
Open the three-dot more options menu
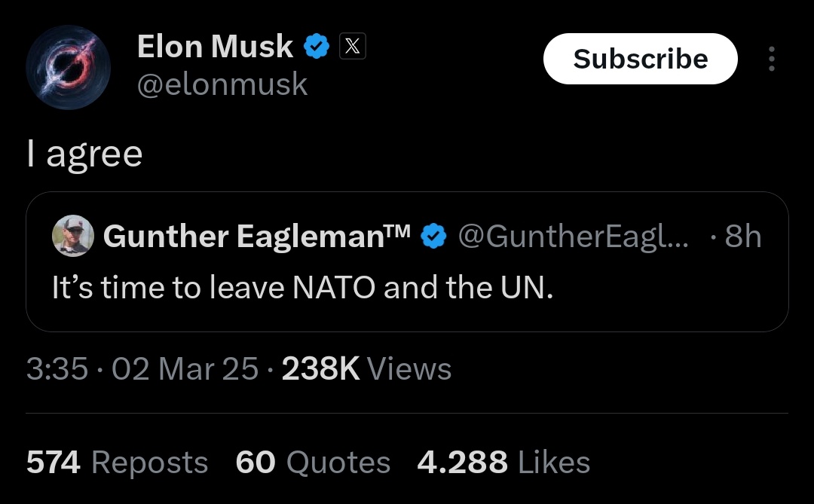click(772, 59)
